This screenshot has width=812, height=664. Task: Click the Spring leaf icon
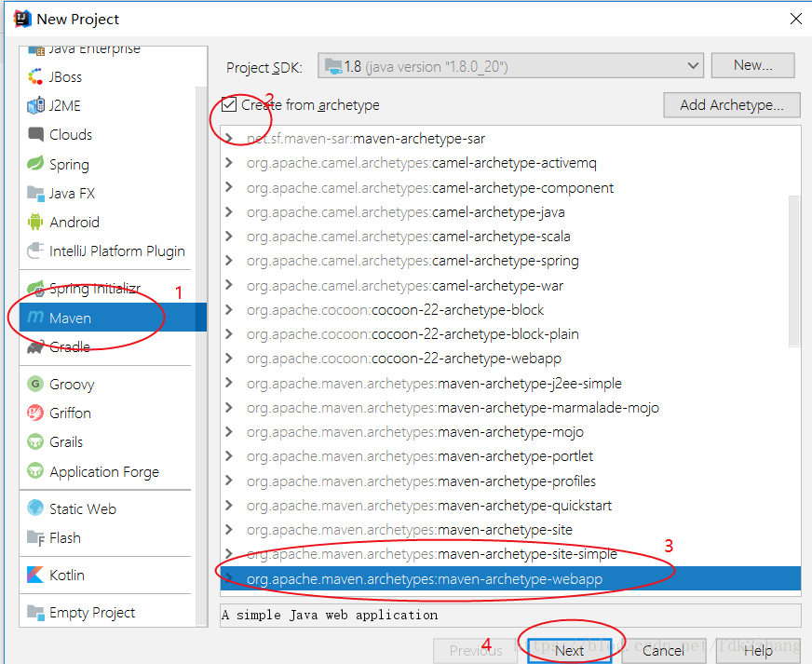[x=35, y=164]
